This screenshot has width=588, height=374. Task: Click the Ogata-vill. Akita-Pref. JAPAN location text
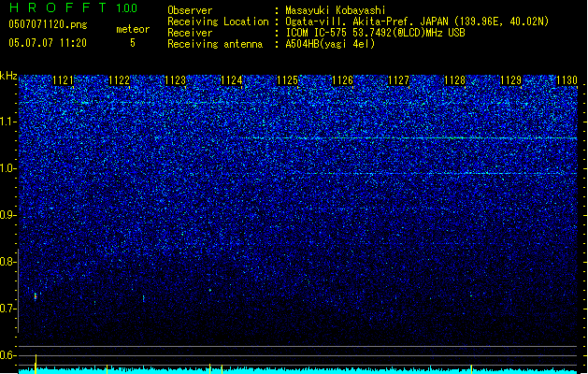tap(417, 22)
